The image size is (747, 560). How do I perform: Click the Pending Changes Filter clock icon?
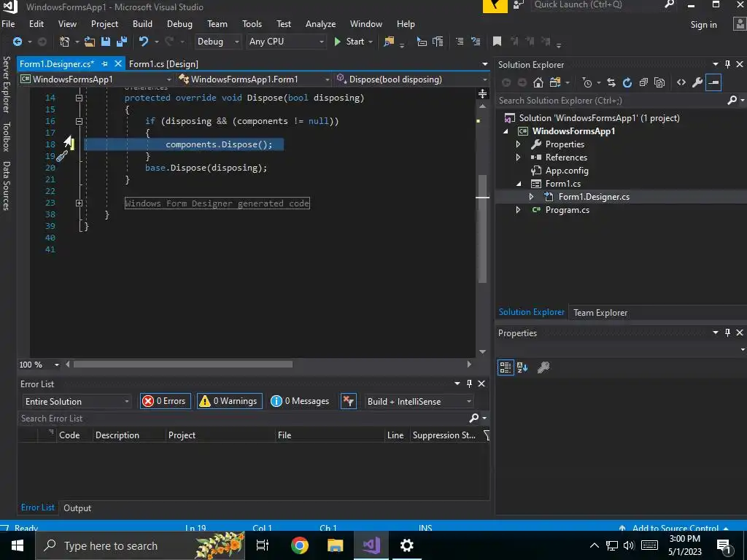pos(587,82)
